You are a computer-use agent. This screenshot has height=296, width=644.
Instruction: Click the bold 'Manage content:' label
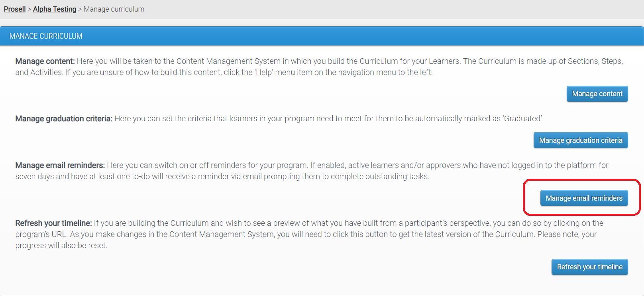coord(45,61)
